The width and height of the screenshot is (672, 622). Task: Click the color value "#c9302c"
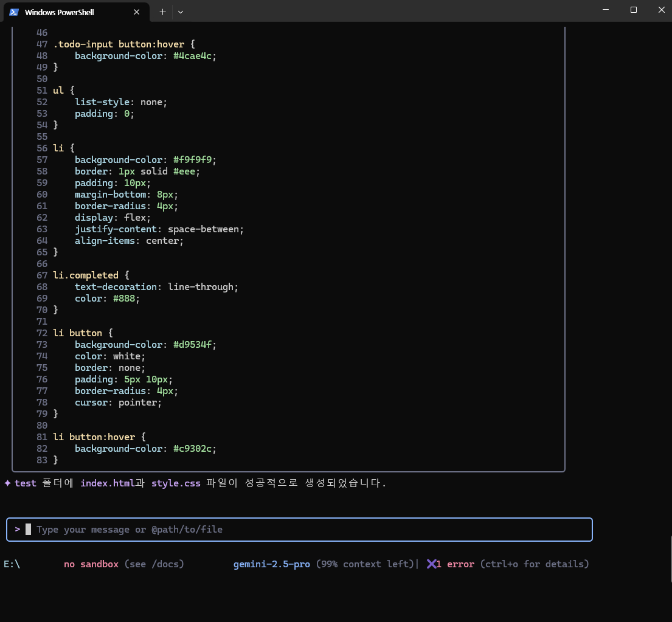[192, 449]
